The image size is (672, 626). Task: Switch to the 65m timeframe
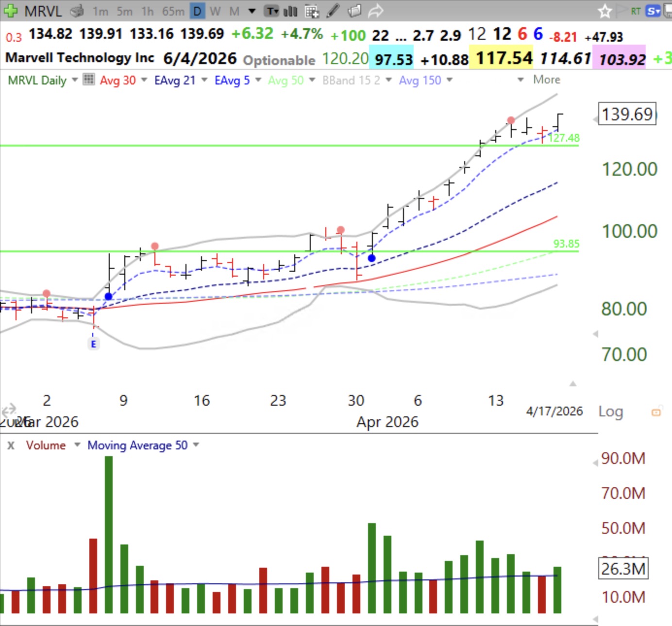[173, 11]
